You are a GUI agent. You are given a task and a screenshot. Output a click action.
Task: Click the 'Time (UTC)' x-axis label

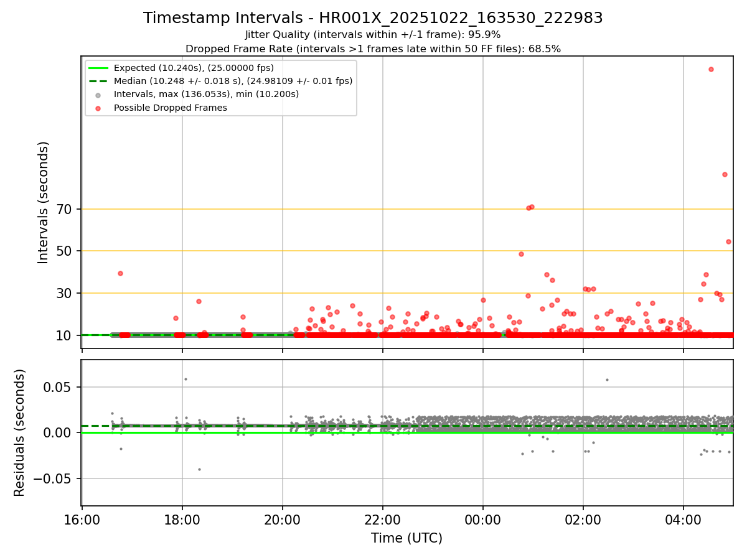[x=406, y=538]
